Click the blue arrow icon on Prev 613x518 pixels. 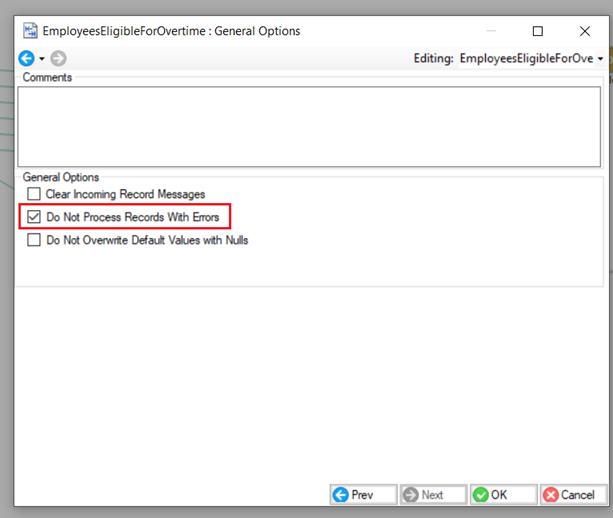click(340, 495)
